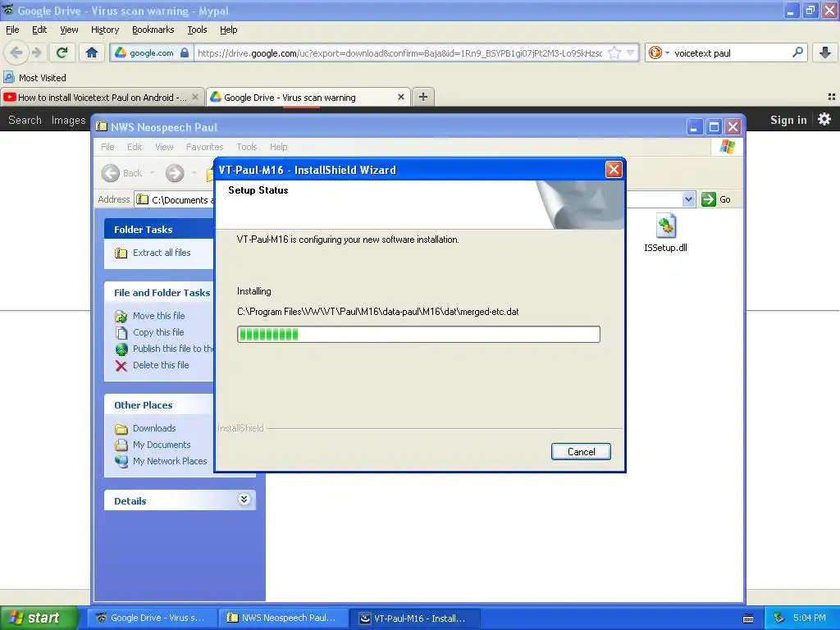Switch to Google Drive taskbar button
Screen dimensions: 840x630
(153, 618)
